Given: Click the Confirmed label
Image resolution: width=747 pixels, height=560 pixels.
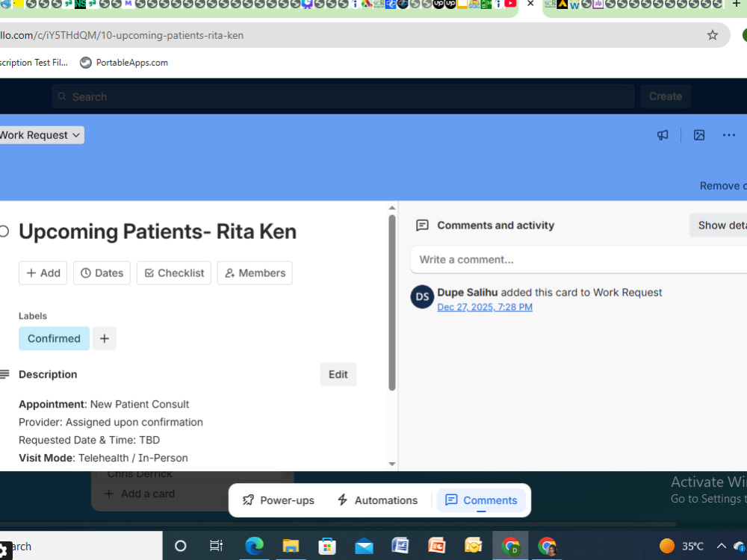Looking at the screenshot, I should [54, 338].
